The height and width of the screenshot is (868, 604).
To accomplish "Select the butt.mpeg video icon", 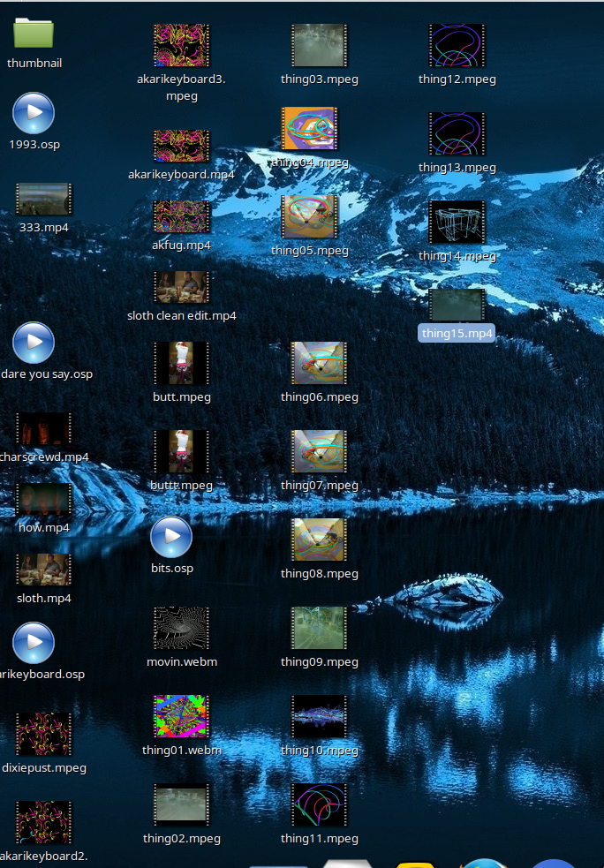I will [182, 363].
